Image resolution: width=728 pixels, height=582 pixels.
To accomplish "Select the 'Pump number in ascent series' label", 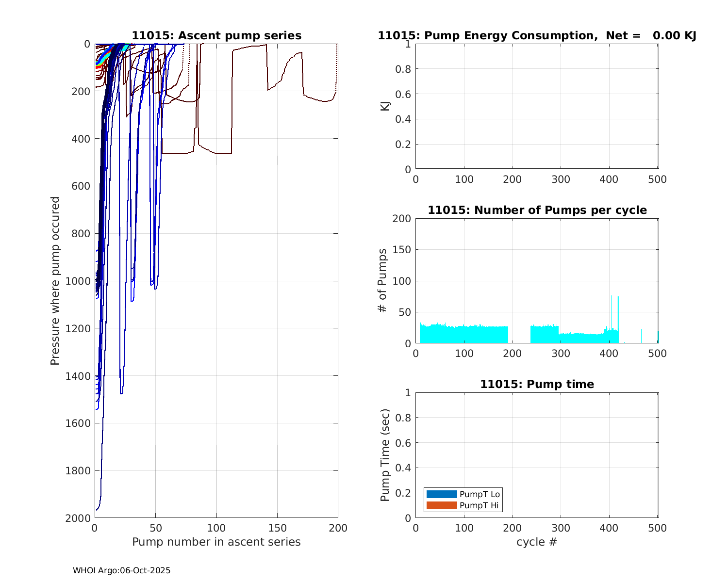I will [x=216, y=542].
